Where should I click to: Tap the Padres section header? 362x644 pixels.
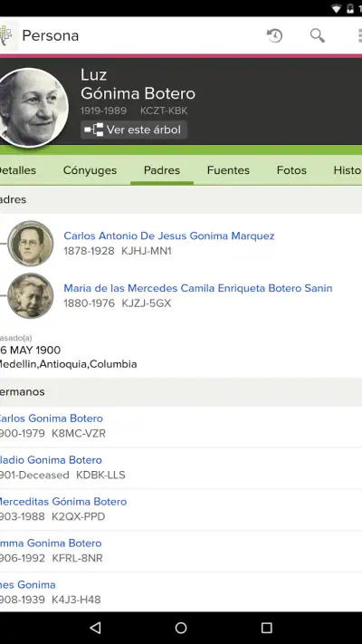[x=181, y=199]
